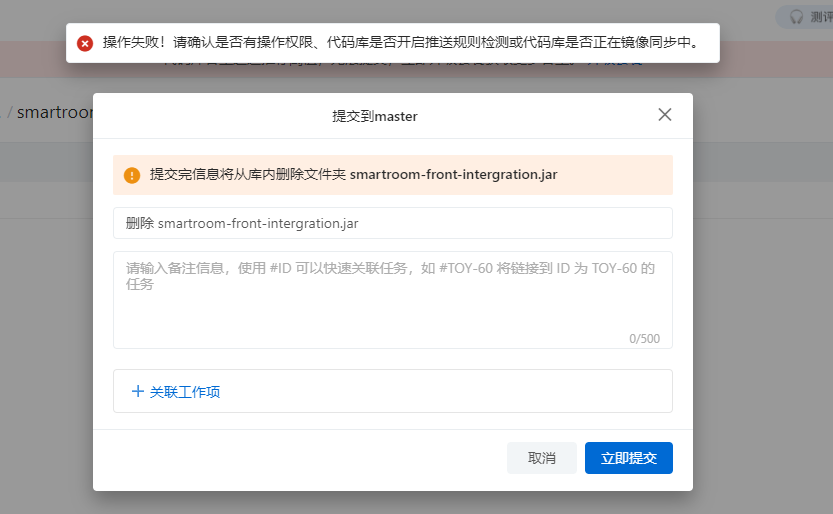This screenshot has height=514, width=833.
Task: Click the plus icon beside 关联工作项
Action: pos(138,391)
